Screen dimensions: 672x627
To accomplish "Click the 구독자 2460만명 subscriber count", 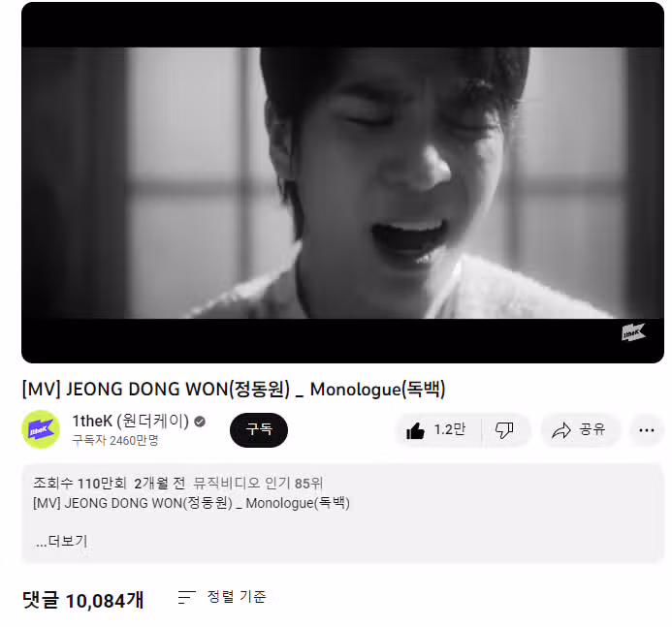I will click(x=115, y=440).
